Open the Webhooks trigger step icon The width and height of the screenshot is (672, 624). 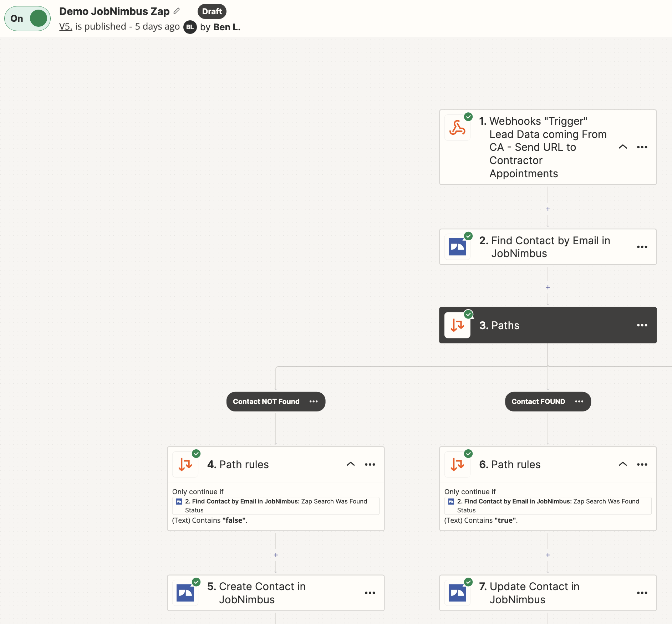(457, 127)
